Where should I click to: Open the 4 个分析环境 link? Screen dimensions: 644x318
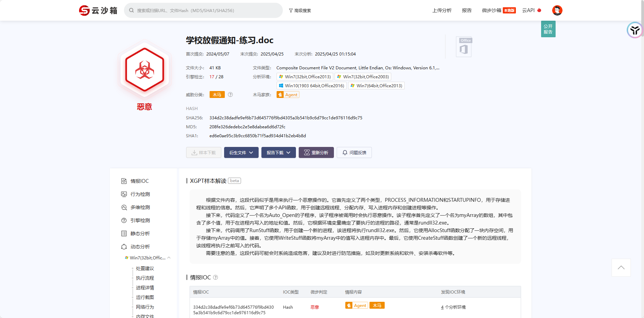tap(453, 307)
